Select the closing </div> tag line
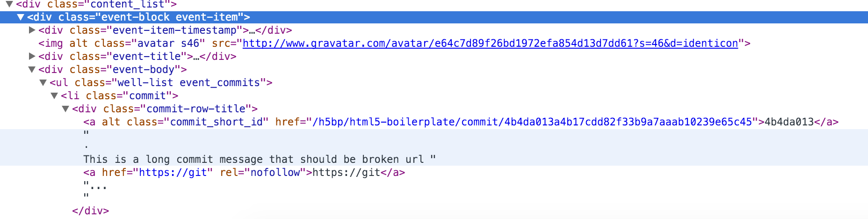 (x=90, y=211)
